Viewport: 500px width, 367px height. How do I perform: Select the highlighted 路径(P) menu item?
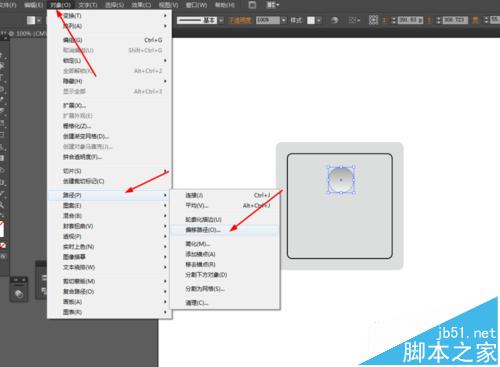110,195
